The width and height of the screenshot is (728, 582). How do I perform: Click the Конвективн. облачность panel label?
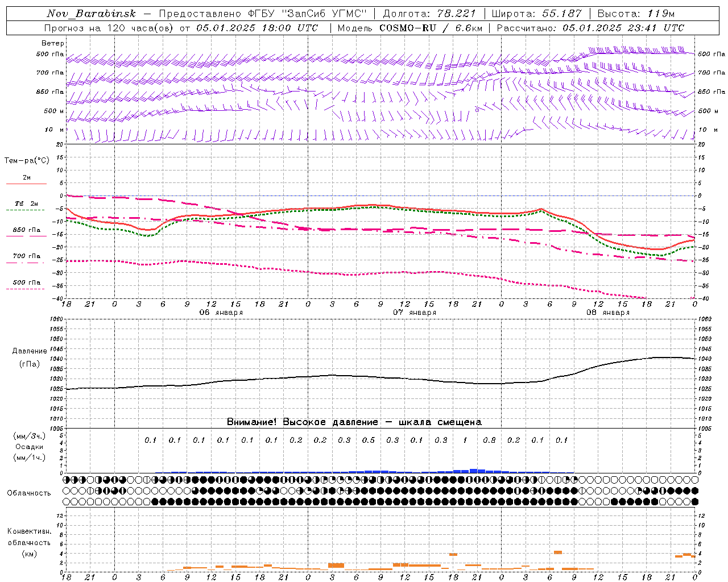tap(30, 537)
